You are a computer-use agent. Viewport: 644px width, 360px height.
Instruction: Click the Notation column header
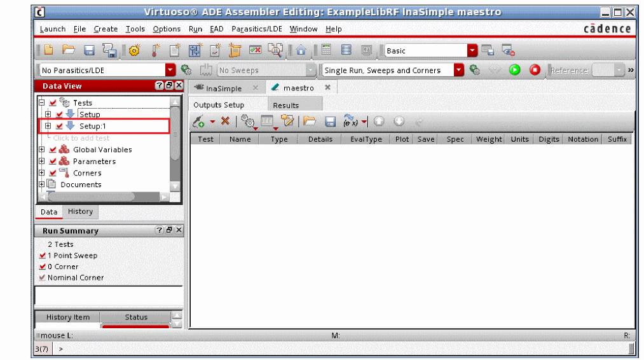[583, 139]
